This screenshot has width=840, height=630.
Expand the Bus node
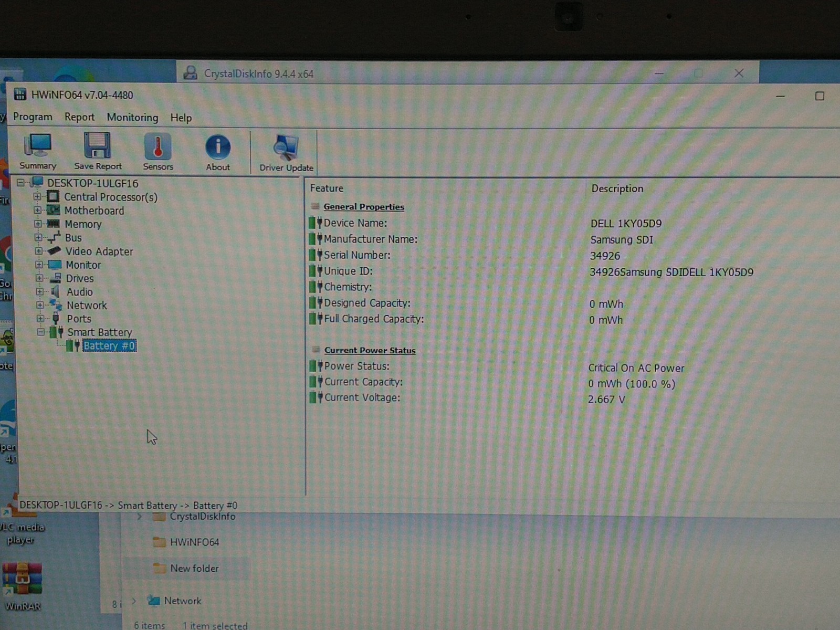click(38, 237)
